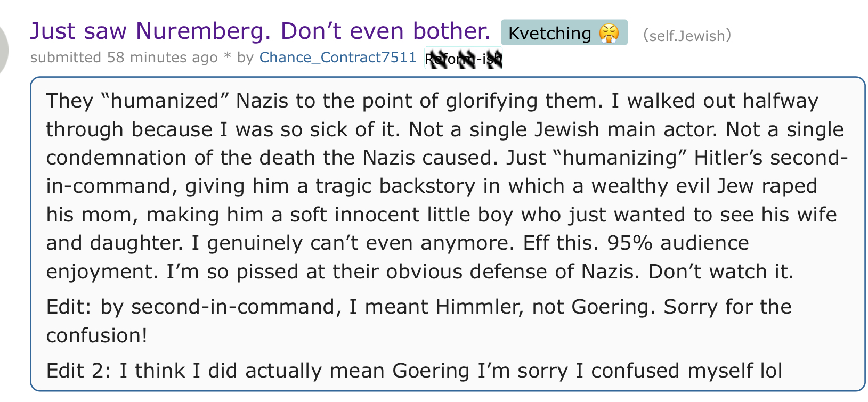Click the closing sentence Don't watch it
Image resolution: width=868 pixels, height=402 pixels.
(720, 272)
